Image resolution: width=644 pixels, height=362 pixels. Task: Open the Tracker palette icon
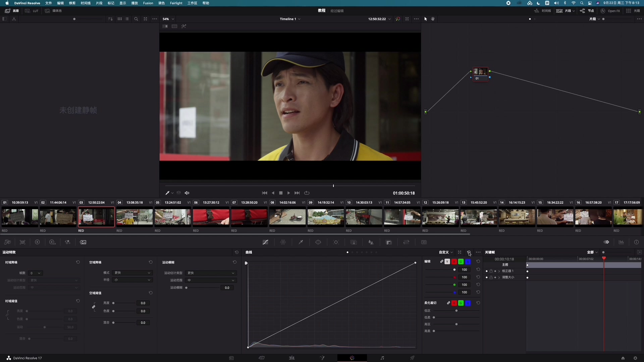[x=336, y=242]
